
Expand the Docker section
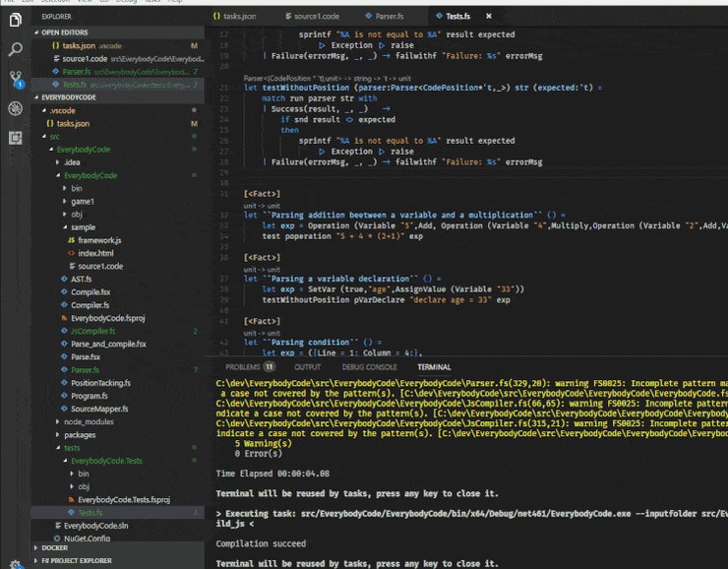click(118, 547)
